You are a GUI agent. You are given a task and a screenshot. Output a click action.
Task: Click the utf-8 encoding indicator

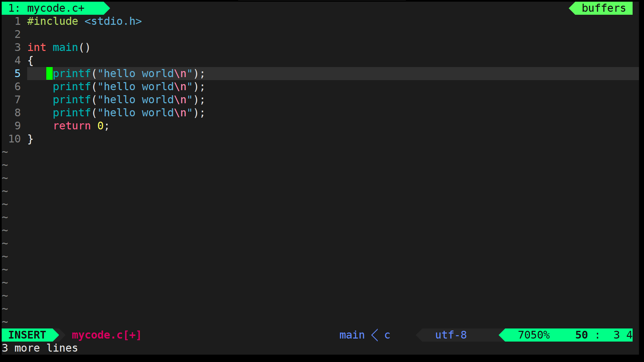[x=451, y=335]
